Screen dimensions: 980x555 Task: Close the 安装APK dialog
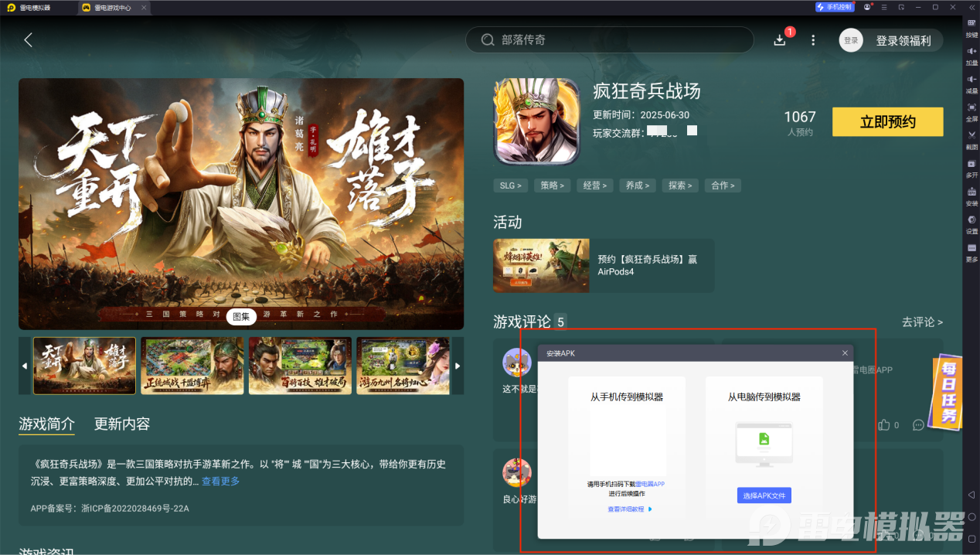tap(845, 353)
